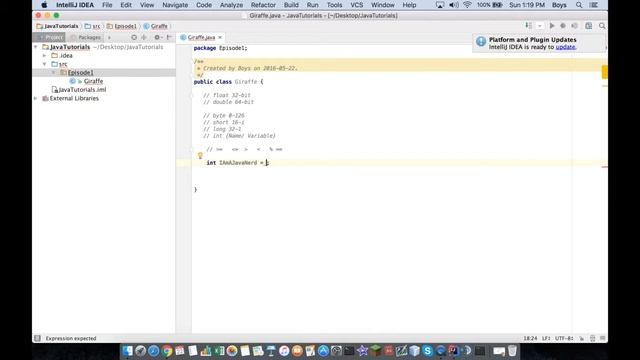640x360 pixels.
Task: Switch to the Packages view tab
Action: [86, 37]
